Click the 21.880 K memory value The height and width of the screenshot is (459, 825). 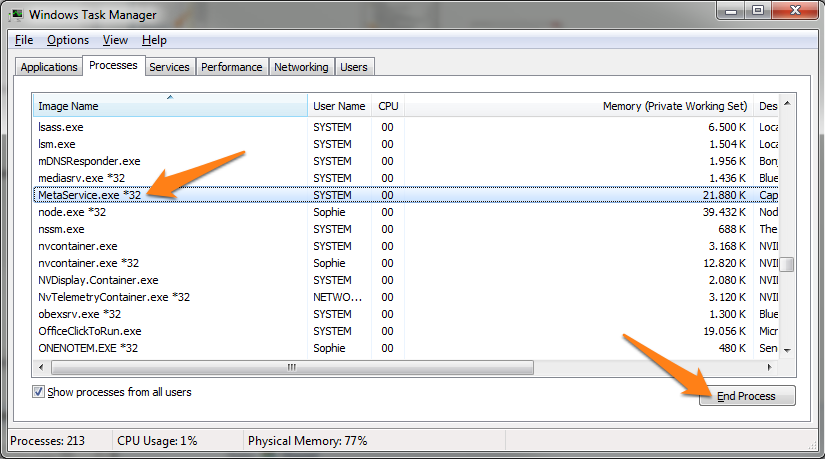coord(724,195)
